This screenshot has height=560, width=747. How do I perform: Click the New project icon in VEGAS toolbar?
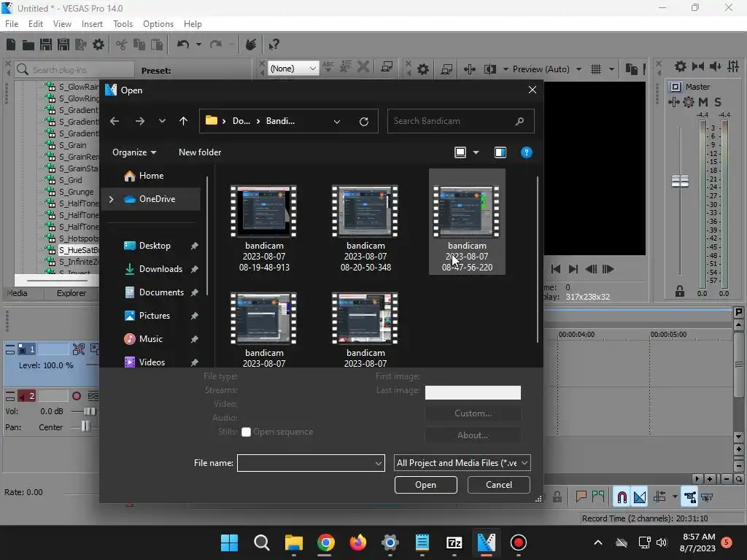click(11, 44)
